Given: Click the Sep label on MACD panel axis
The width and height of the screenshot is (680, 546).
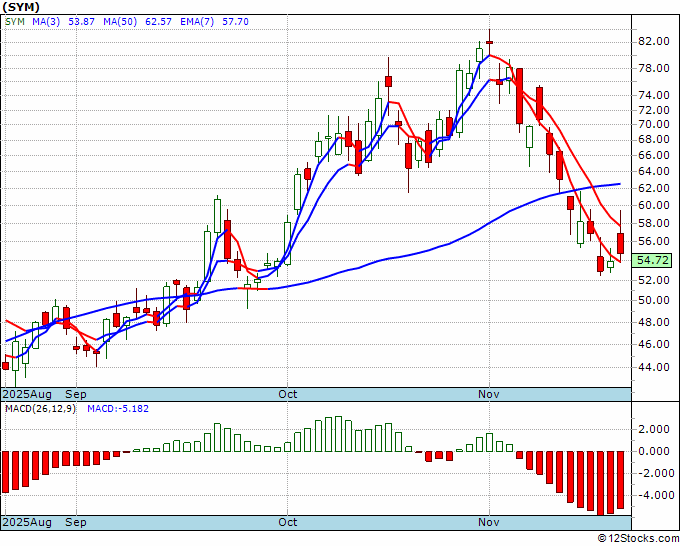Looking at the screenshot, I should pyautogui.click(x=76, y=522).
